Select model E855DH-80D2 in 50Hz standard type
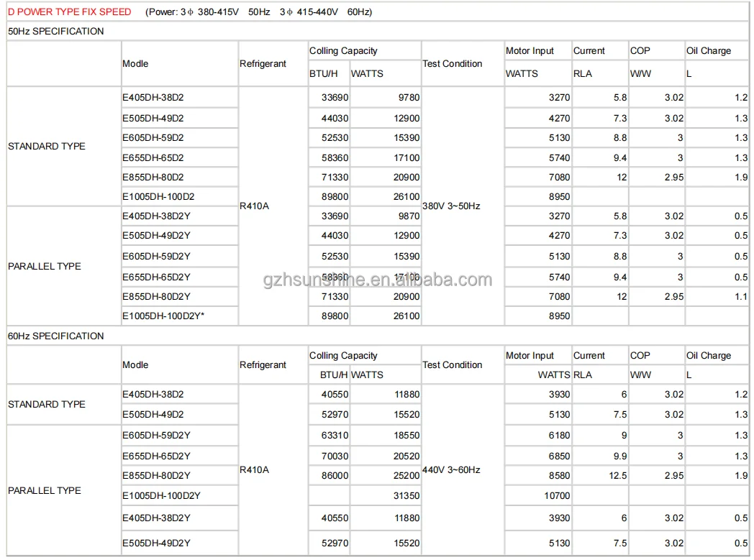 pos(153,178)
